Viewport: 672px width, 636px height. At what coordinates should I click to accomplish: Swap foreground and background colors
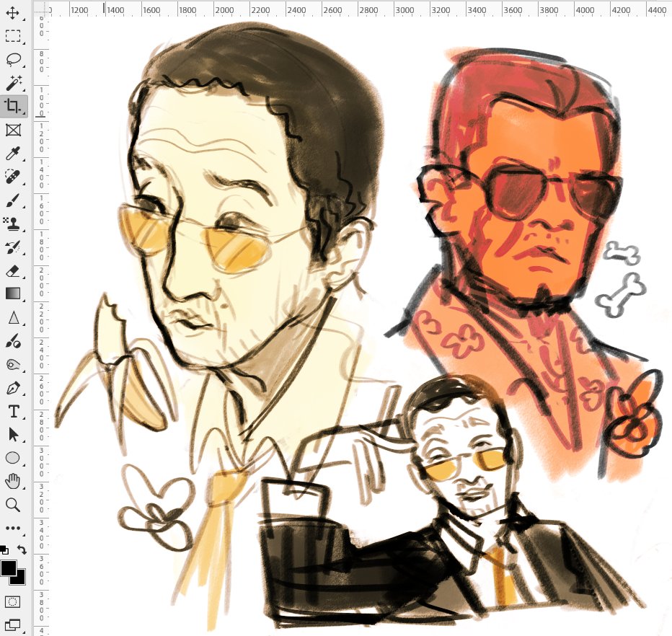[x=22, y=549]
